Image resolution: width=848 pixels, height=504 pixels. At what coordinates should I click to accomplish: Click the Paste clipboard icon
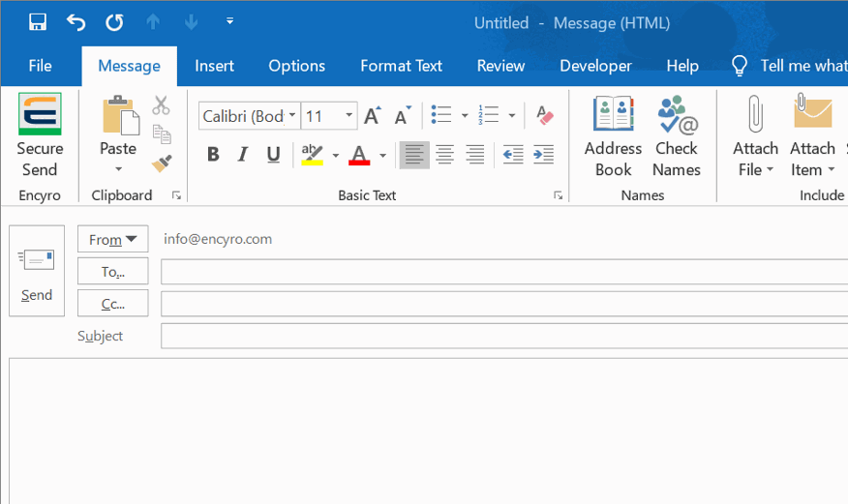pos(120,115)
